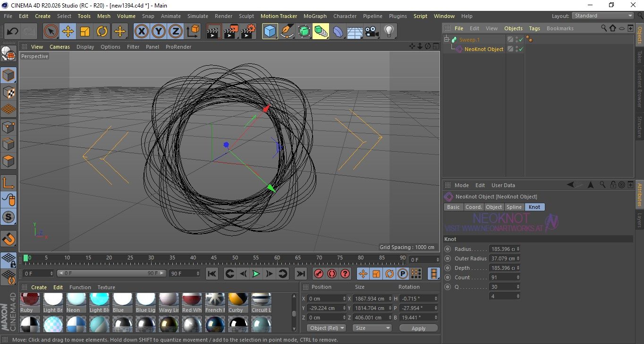The image size is (644, 344).
Task: Select the Neon material swatch
Action: [76, 300]
